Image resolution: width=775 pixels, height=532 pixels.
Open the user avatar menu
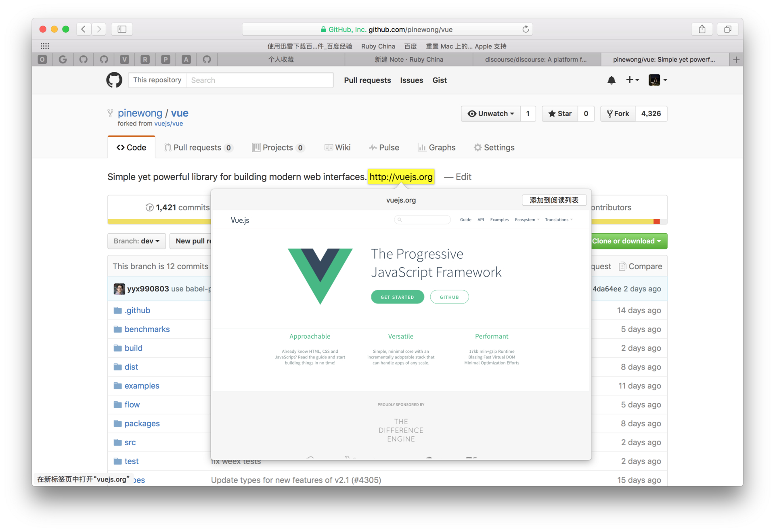658,80
